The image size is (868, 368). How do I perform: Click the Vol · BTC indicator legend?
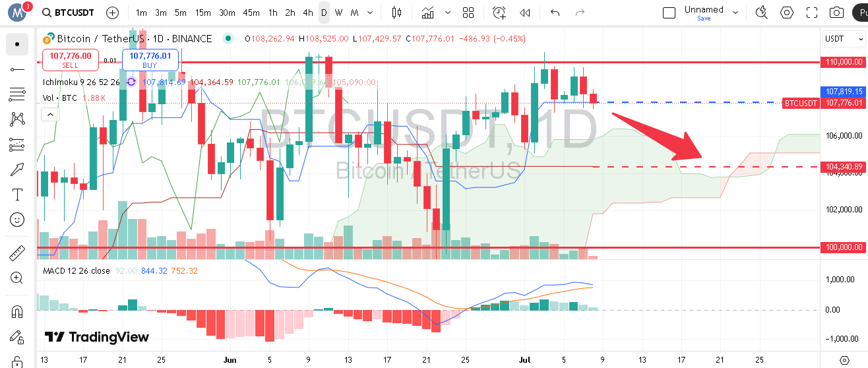pos(60,98)
